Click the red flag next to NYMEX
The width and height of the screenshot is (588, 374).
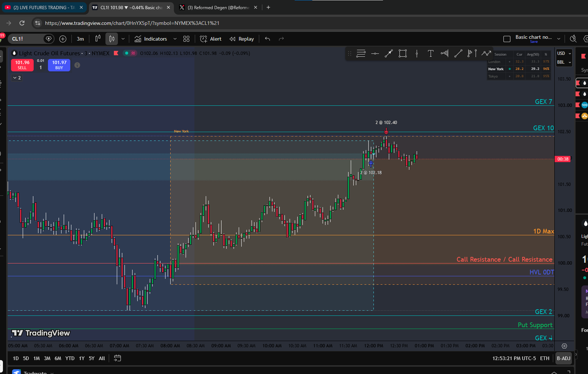[x=116, y=53]
